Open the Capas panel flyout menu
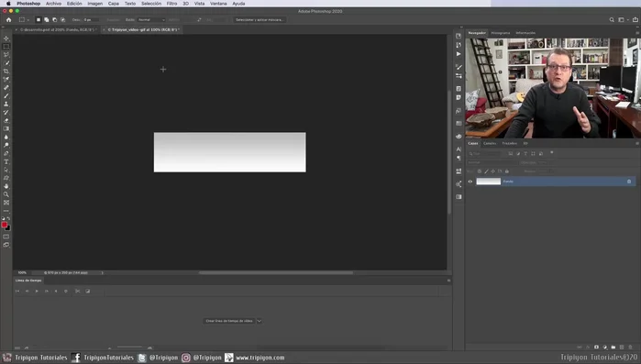Viewport: 641px width, 364px height. (x=637, y=143)
